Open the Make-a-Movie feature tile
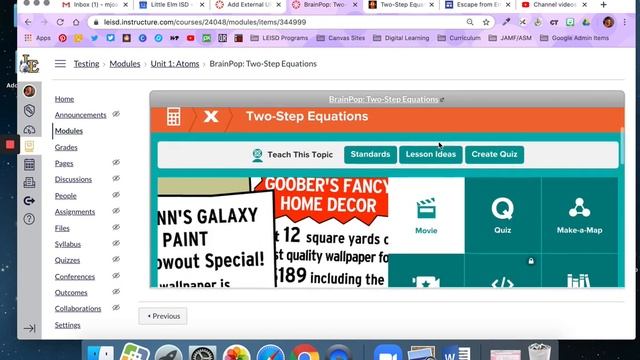This screenshot has width=640, height=360. [x=426, y=271]
